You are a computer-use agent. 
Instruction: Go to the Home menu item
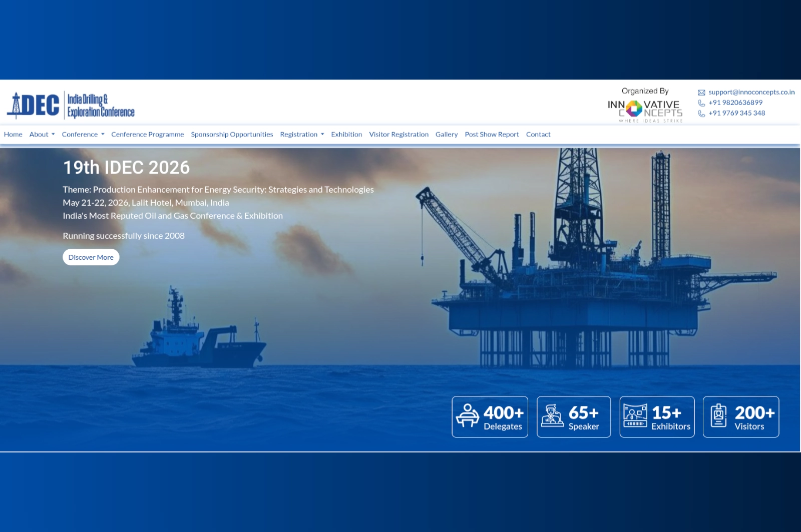point(13,135)
